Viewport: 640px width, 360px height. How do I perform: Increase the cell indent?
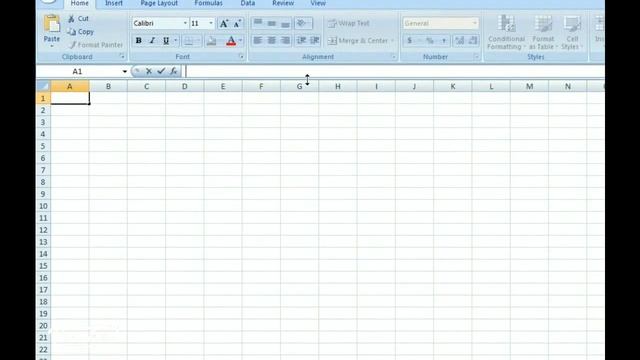[x=315, y=40]
